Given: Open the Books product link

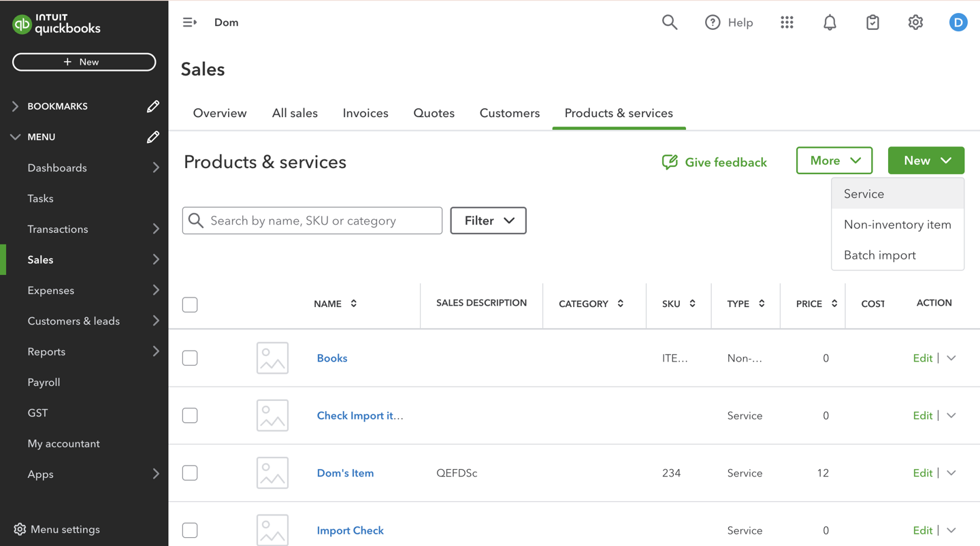Looking at the screenshot, I should pos(332,358).
